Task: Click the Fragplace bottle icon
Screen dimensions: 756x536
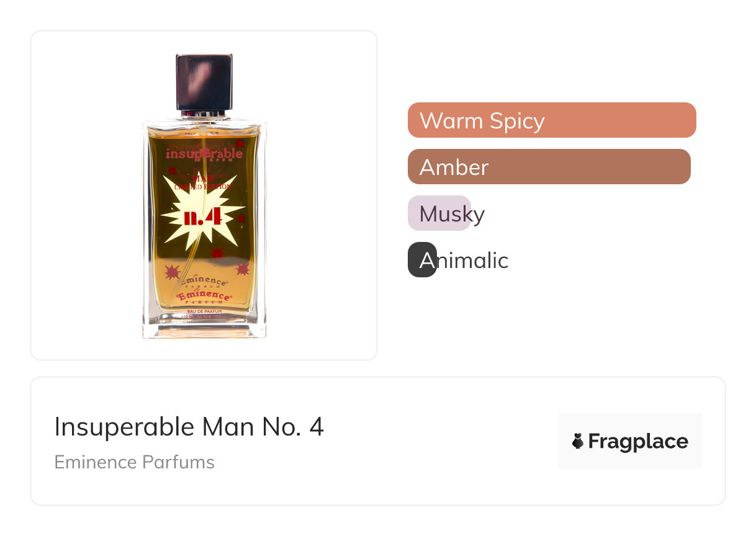Action: pyautogui.click(x=578, y=441)
